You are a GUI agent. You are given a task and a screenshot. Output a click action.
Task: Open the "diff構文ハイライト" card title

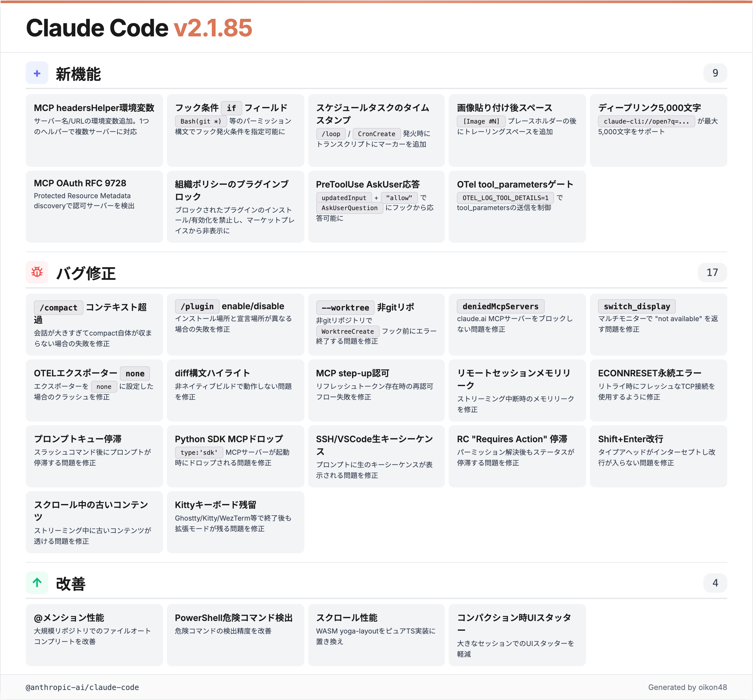[212, 373]
